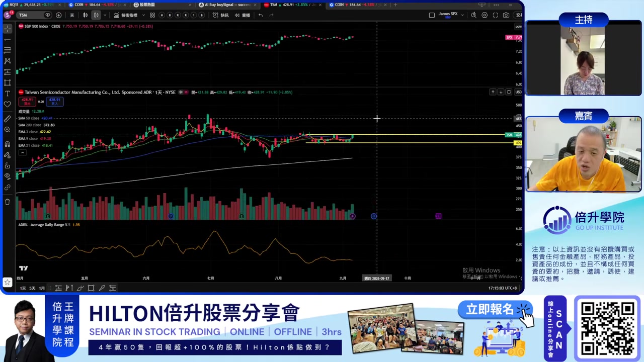Click the red 428.91 sell button
Screen dimensions: 644x362
pyautogui.click(x=27, y=102)
